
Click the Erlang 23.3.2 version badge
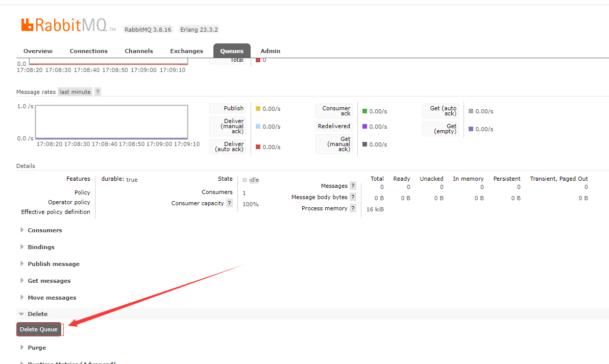coord(199,30)
